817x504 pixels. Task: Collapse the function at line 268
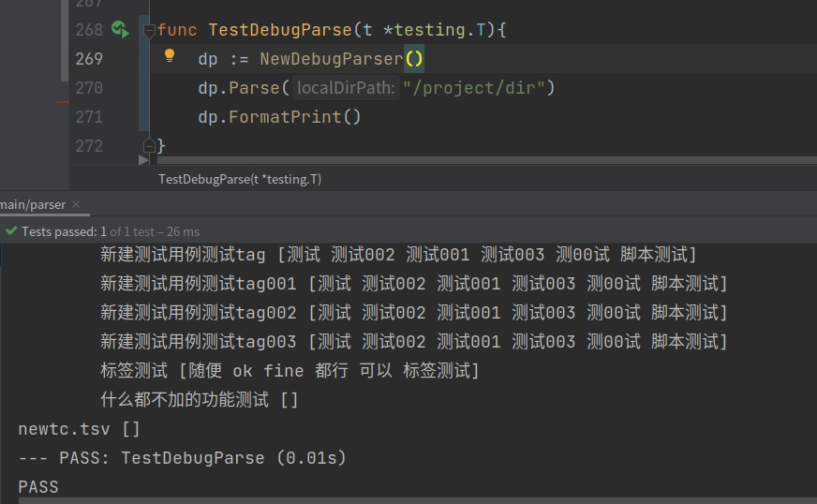[x=149, y=30]
